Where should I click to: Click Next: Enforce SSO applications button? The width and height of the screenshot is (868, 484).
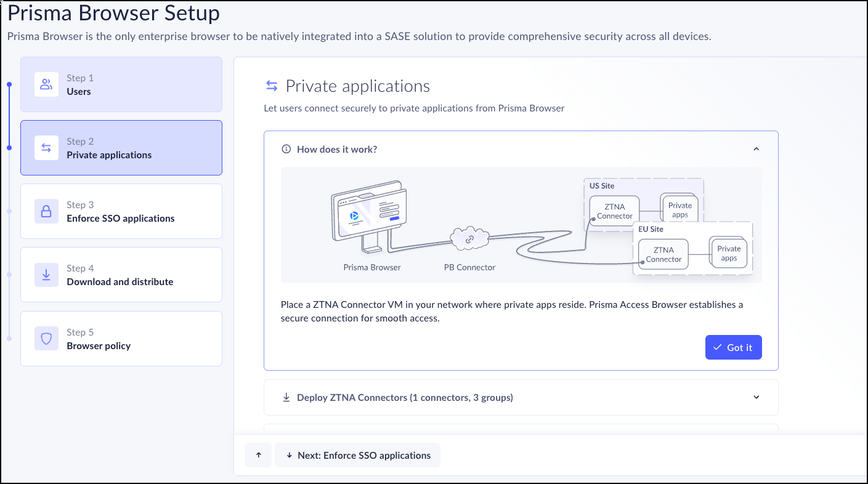pos(357,455)
